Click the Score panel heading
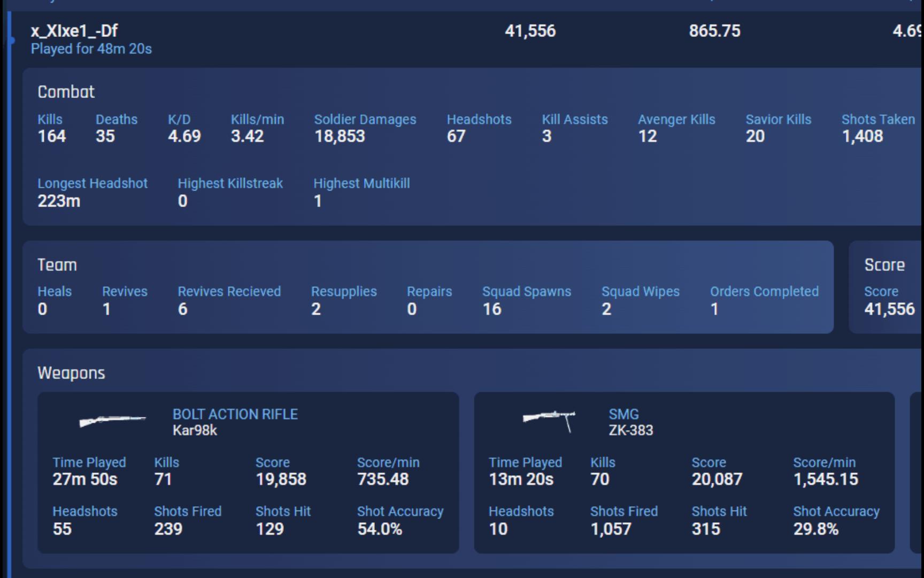This screenshot has width=924, height=578. pos(884,265)
